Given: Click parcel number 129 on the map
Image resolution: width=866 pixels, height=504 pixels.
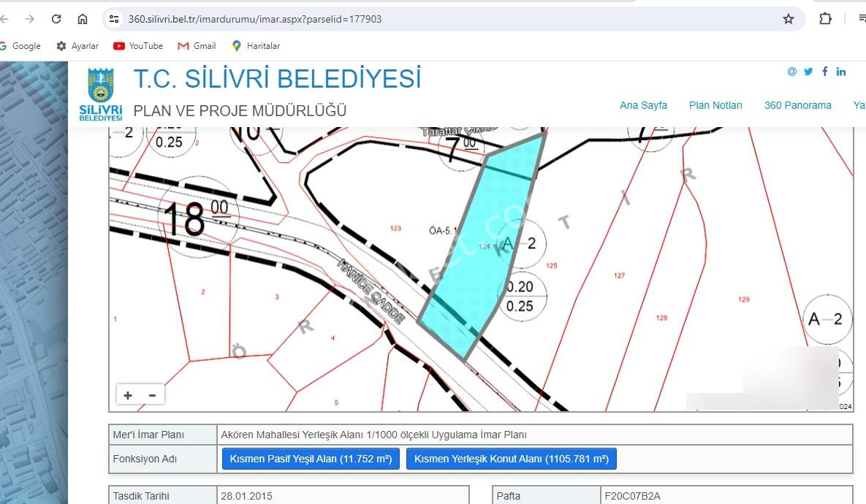Looking at the screenshot, I should pyautogui.click(x=744, y=299).
